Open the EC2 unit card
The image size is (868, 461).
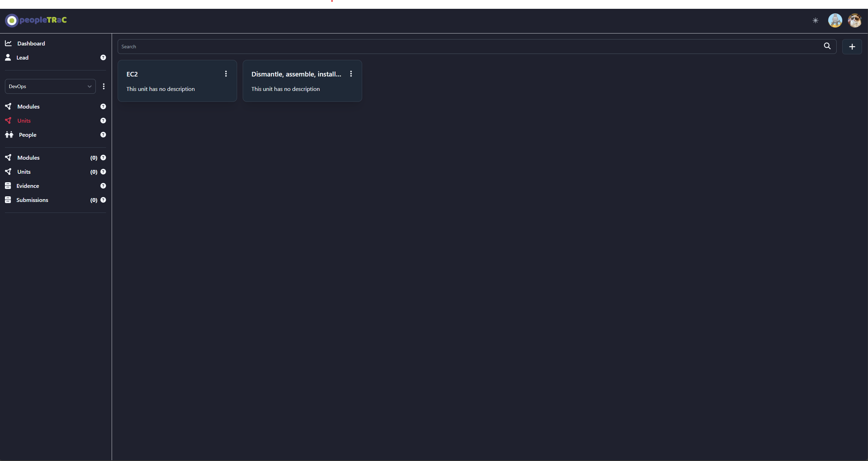point(177,81)
